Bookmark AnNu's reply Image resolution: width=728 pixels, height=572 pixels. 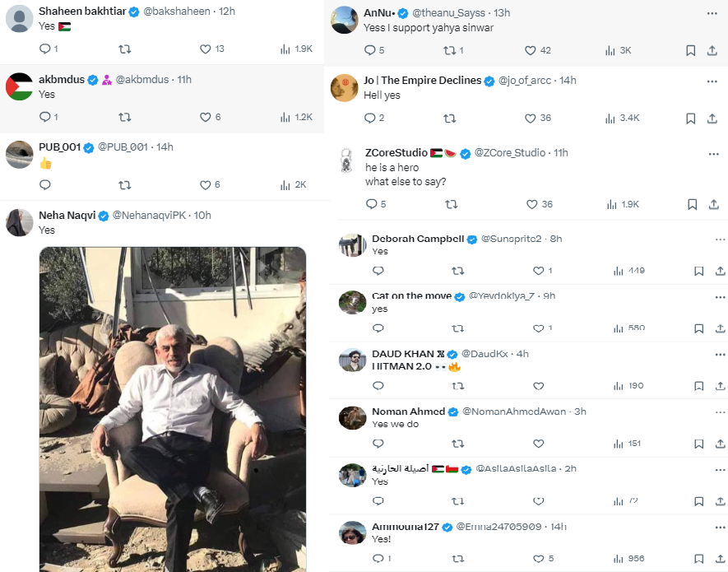pos(691,50)
